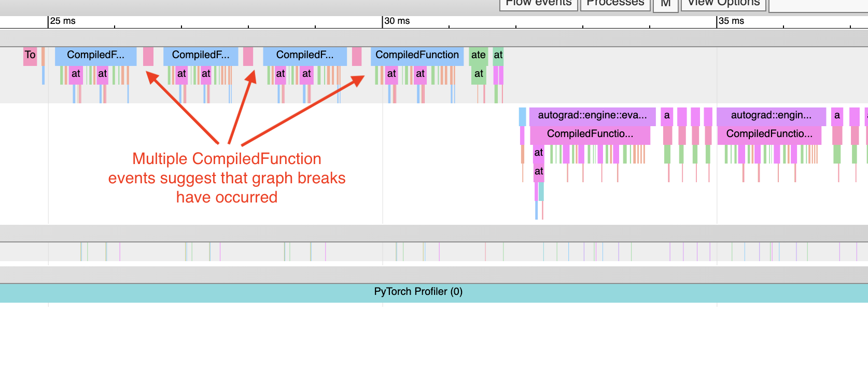Select the second blue CompiledF... event
This screenshot has width=868, height=379.
point(201,56)
